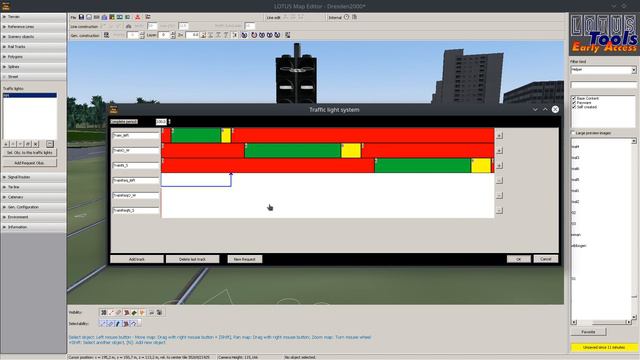Click plus button beside Tram_left track

click(x=499, y=136)
